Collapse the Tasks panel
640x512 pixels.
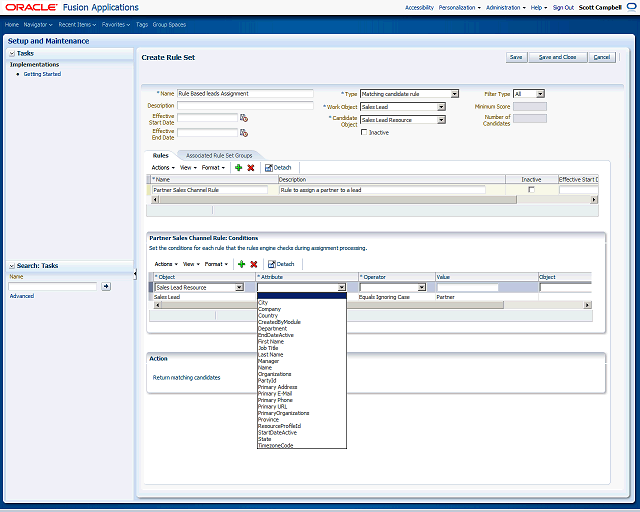click(x=12, y=53)
